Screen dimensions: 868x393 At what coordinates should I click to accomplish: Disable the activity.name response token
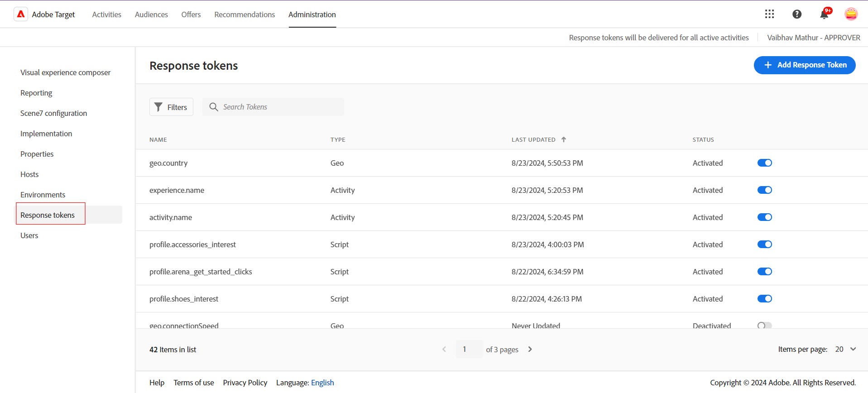tap(765, 217)
